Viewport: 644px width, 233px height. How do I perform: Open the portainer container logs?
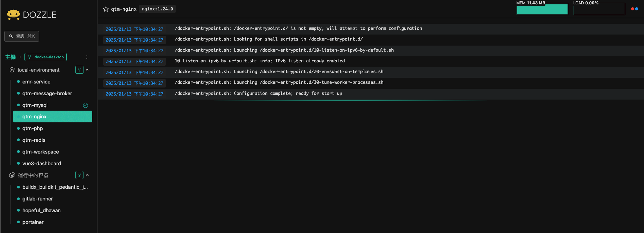pos(33,222)
